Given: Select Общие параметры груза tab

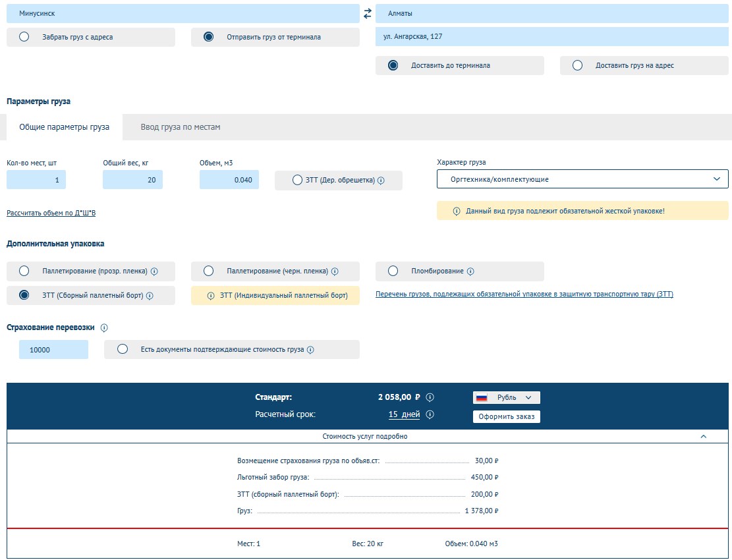Looking at the screenshot, I should coord(64,127).
